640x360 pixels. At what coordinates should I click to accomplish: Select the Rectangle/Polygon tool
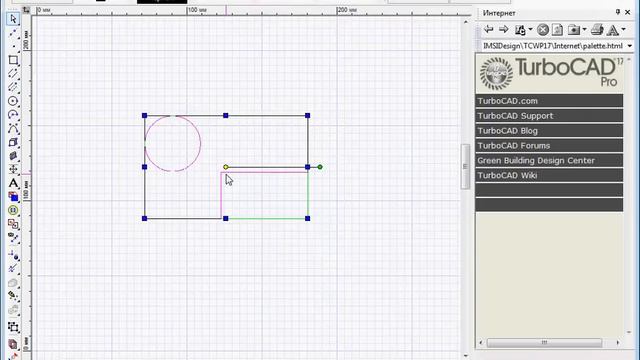[13, 60]
